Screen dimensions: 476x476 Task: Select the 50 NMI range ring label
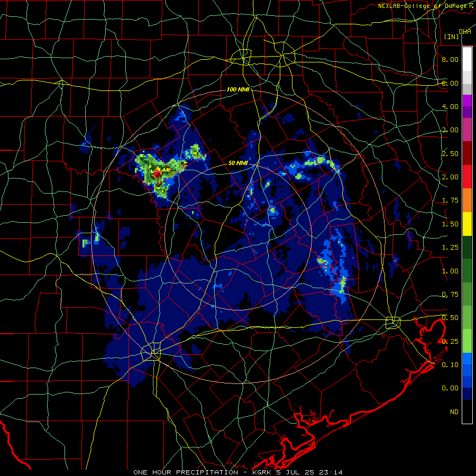pyautogui.click(x=238, y=163)
